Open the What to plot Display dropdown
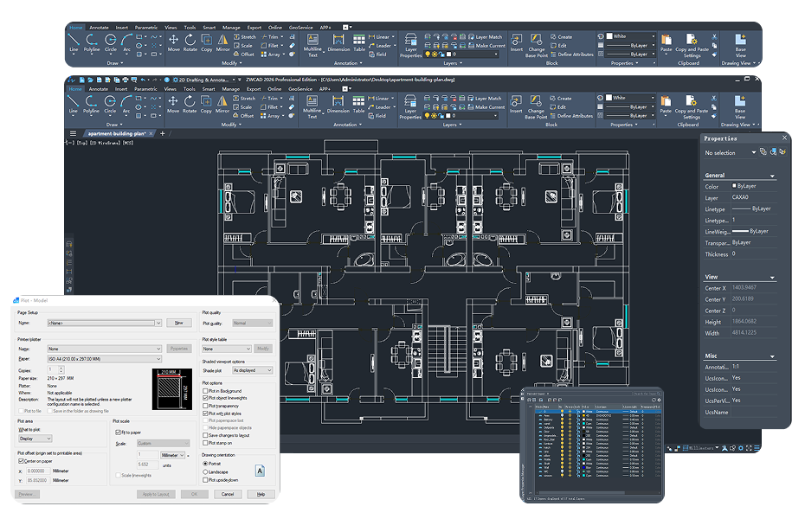Screen dimensions: 805x532 (x=35, y=439)
